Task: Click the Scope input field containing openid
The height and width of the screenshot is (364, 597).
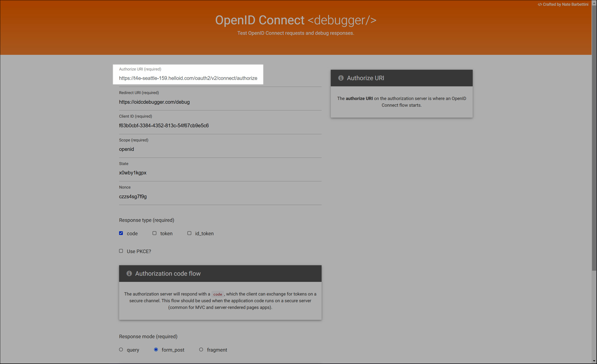Action: [220, 149]
